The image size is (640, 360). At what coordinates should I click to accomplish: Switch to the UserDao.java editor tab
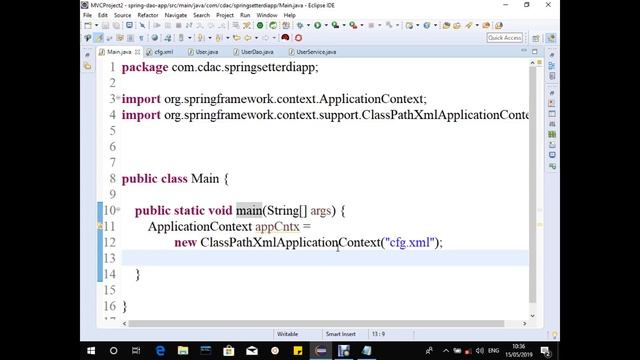253,52
